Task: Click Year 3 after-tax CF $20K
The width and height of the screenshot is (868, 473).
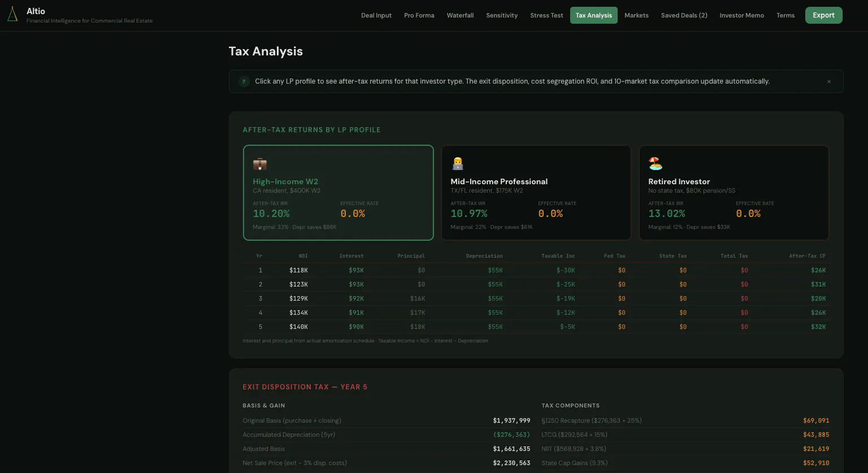Action: [818, 298]
